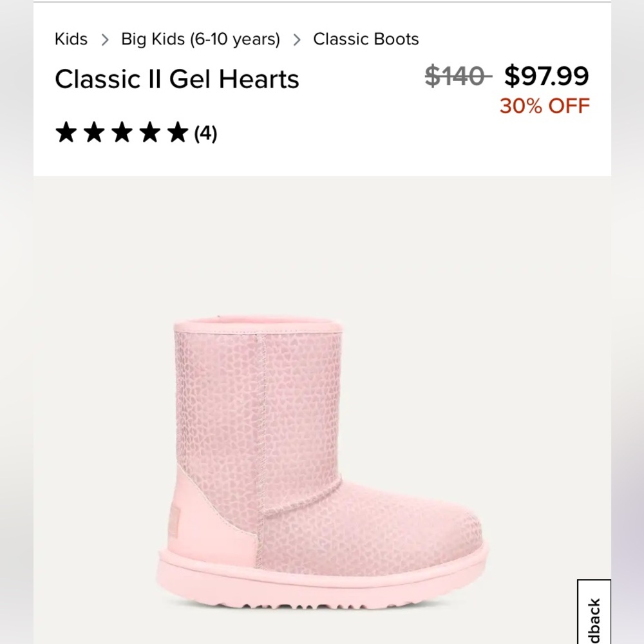
Task: View reviews by clicking the (4) count
Action: 205,134
